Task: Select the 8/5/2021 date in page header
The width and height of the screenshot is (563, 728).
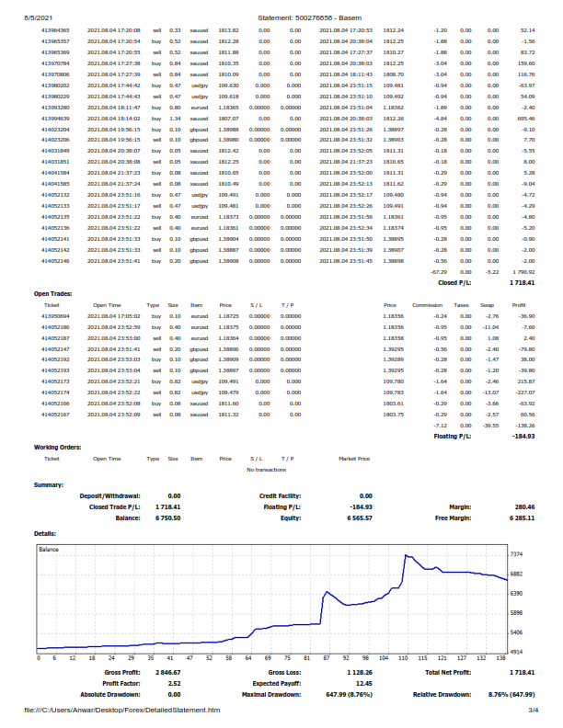Action: tap(38, 18)
